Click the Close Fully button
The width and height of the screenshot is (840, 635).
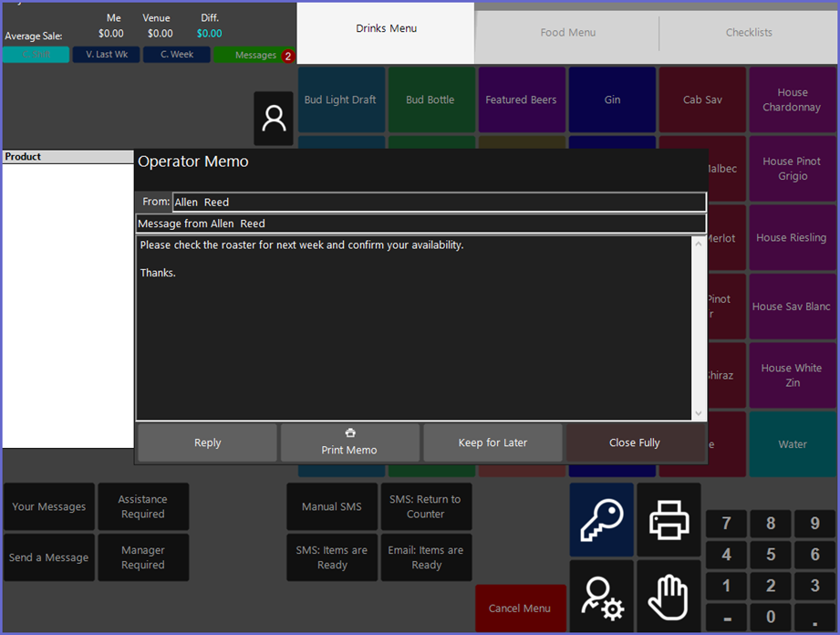coord(635,442)
